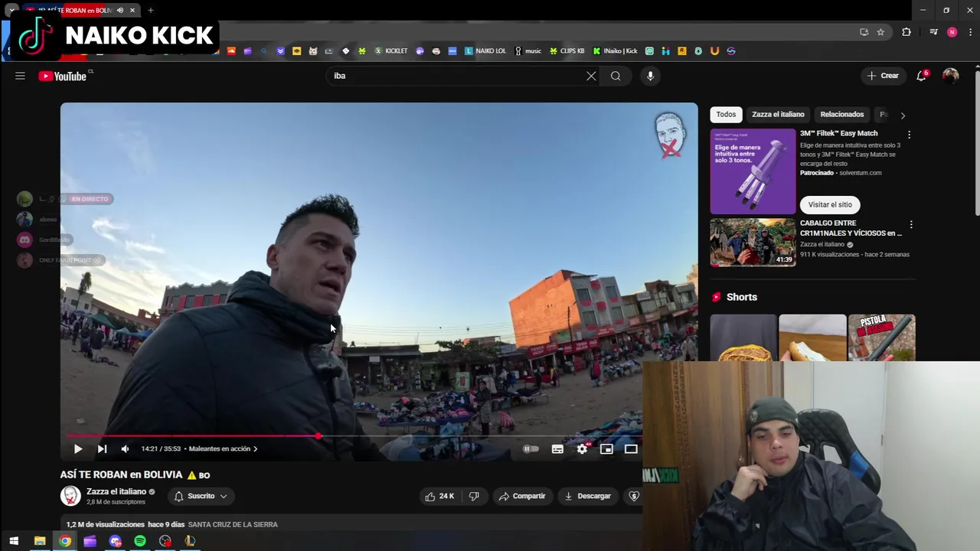Select the 'Zazza el italiano' filter chip
The image size is (980, 551).
pos(778,115)
